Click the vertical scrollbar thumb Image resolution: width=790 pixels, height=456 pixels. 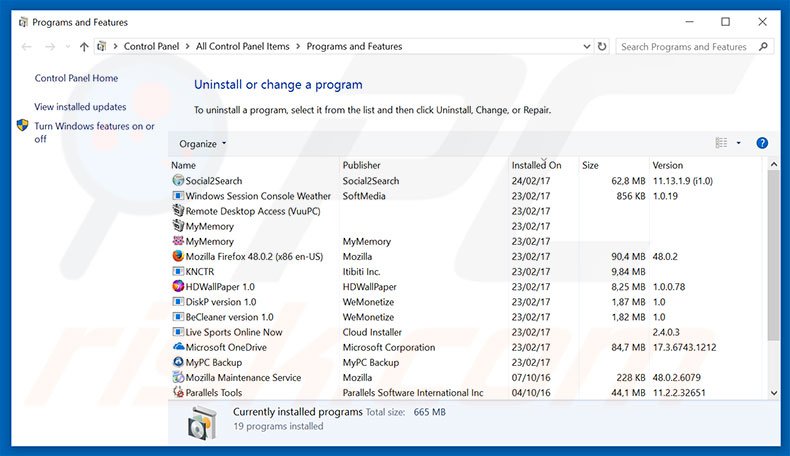(x=774, y=255)
